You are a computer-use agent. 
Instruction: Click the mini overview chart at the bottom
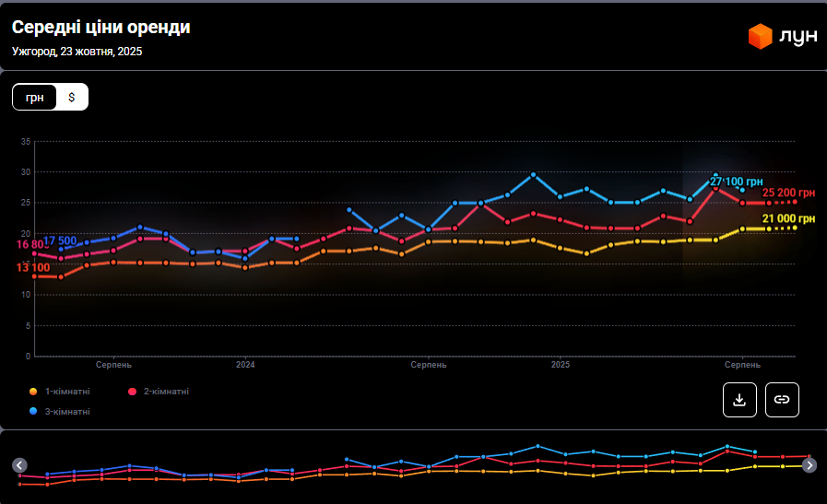pyautogui.click(x=413, y=465)
